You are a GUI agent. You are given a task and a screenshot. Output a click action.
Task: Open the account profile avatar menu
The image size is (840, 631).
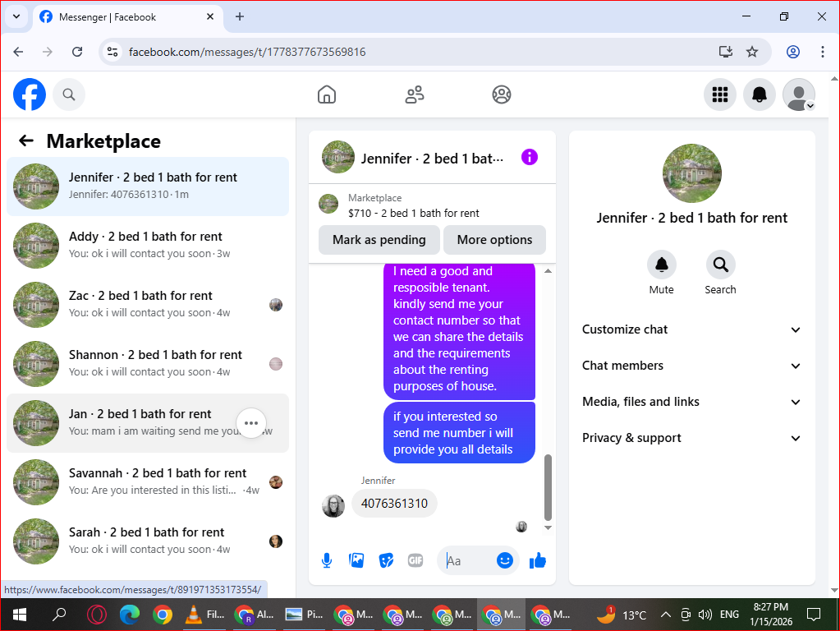tap(799, 94)
